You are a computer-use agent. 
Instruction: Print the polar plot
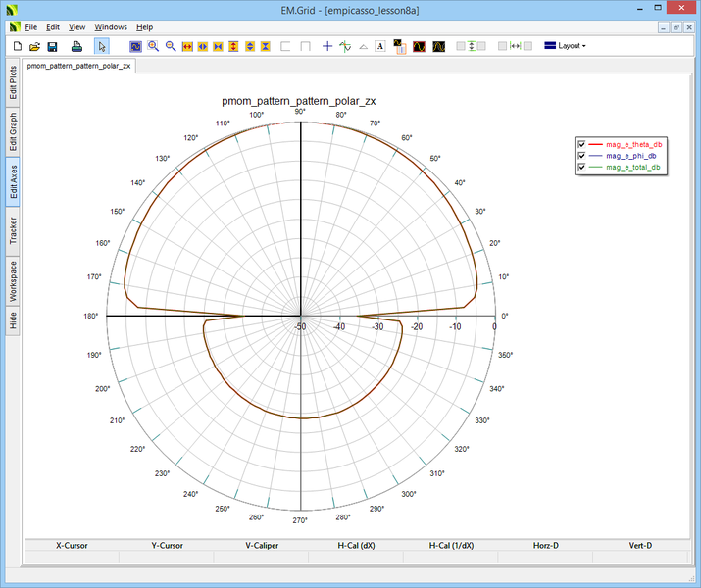76,46
